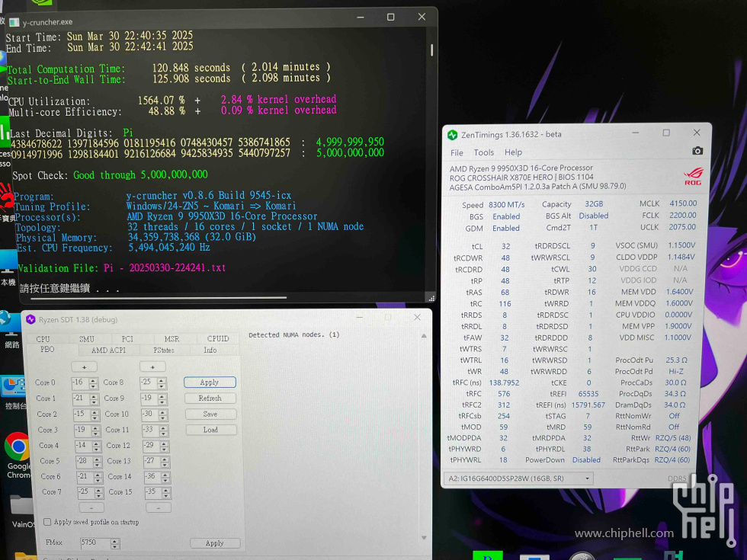Screen dimensions: 747x560
Task: Click the Core 10 offset spinner
Action: 155,414
